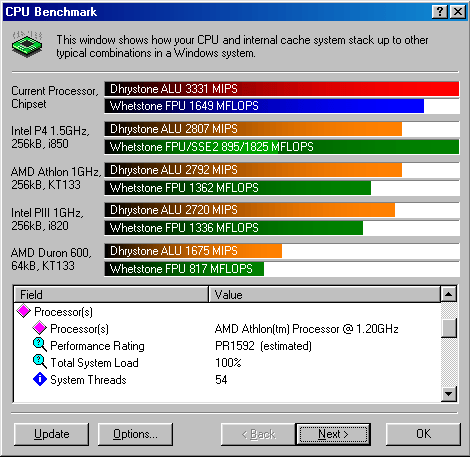Click the help question mark button in title bar

pyautogui.click(x=440, y=12)
